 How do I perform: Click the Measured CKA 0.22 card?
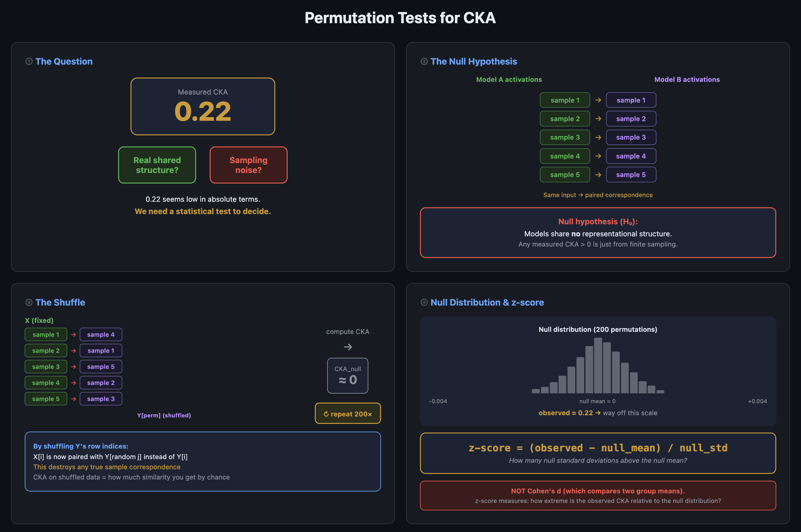coord(203,106)
